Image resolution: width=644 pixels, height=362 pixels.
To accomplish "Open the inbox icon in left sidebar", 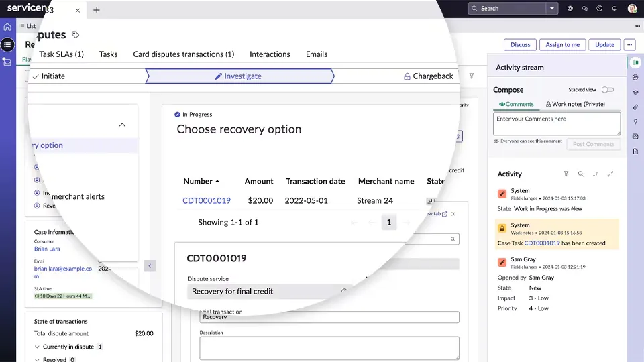I will click(x=7, y=62).
